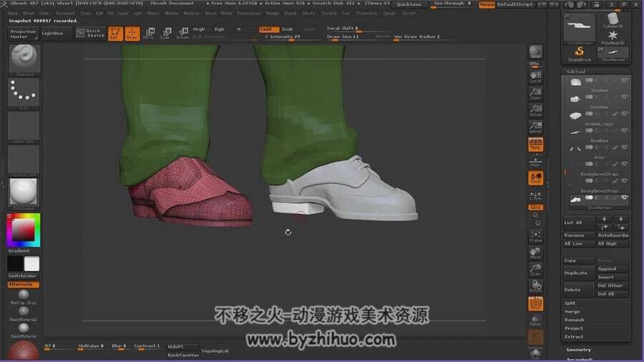This screenshot has height=362, width=644.
Task: Select the SimpleBrush tool
Action: pyautogui.click(x=580, y=54)
